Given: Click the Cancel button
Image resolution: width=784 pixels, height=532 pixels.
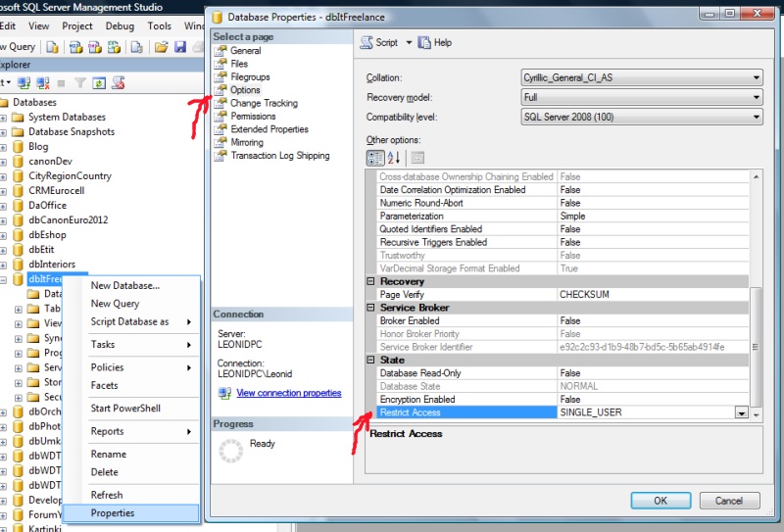Looking at the screenshot, I should coord(729,501).
